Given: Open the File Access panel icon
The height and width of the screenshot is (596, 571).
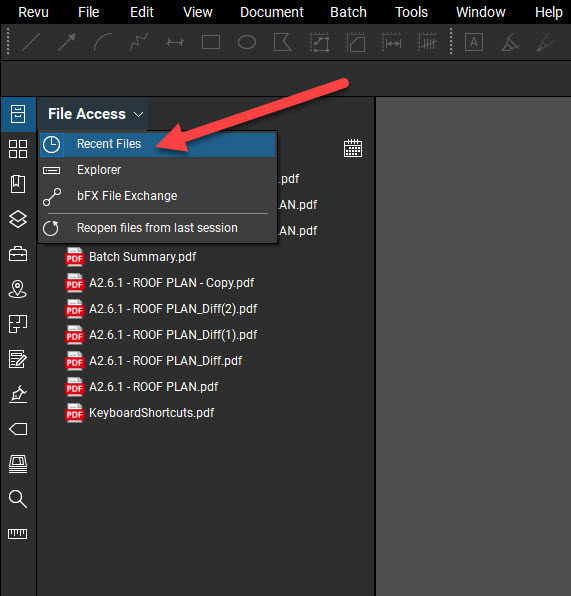Looking at the screenshot, I should point(18,114).
